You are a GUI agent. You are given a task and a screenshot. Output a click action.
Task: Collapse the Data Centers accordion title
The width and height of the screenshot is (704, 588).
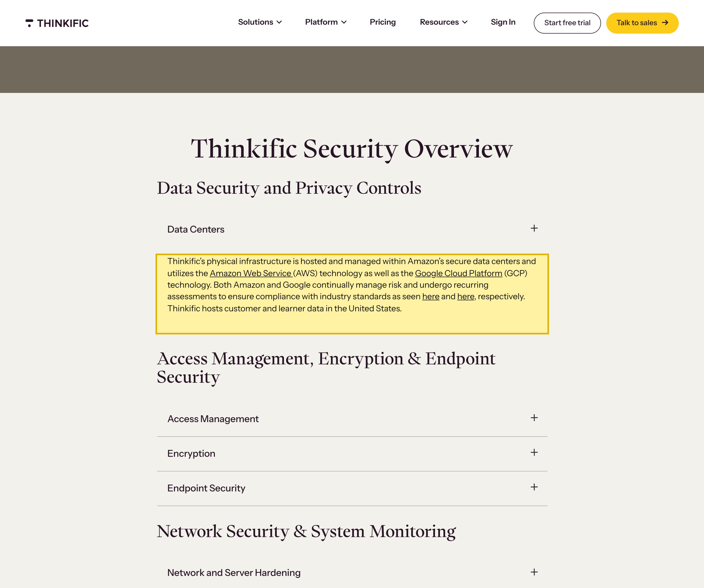(196, 229)
